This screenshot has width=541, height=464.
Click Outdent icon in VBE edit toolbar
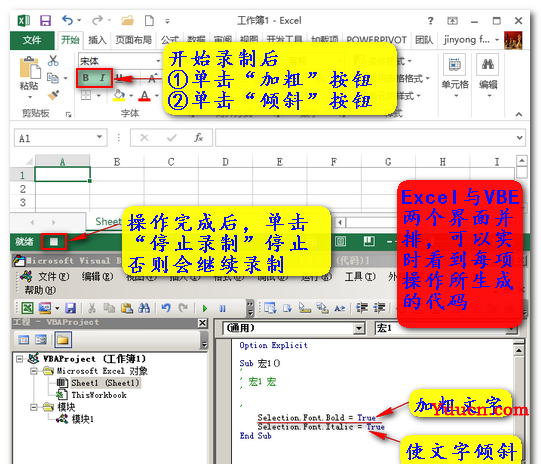(379, 308)
